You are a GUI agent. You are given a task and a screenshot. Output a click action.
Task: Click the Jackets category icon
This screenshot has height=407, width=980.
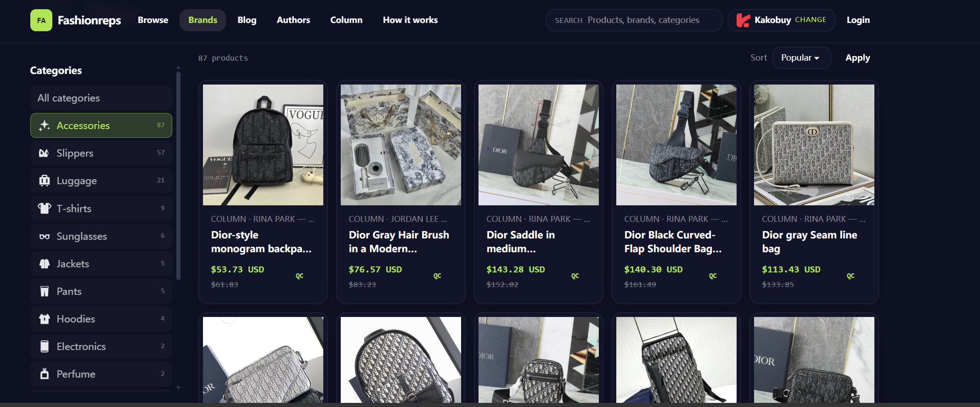[44, 264]
